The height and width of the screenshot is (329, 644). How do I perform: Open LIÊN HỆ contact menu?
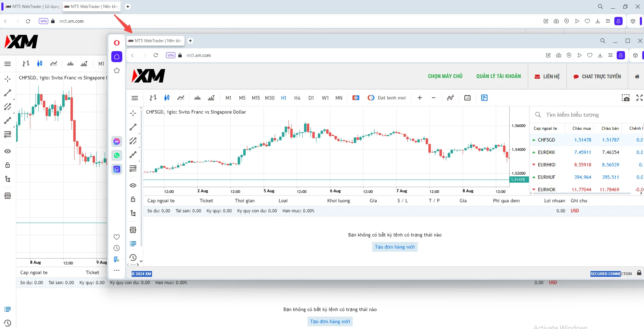(547, 77)
